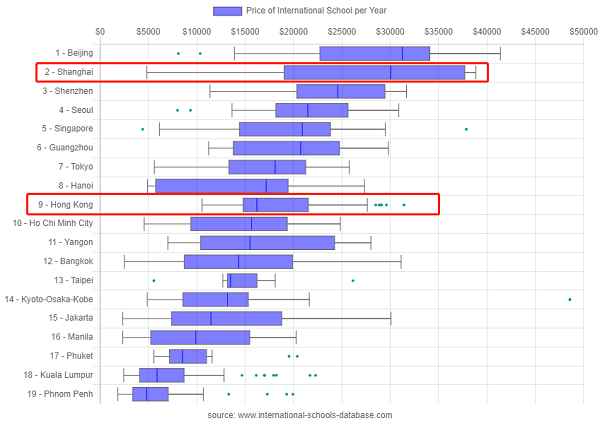The width and height of the screenshot is (600, 428).
Task: Select the Jakarta box plot bar
Action: [226, 318]
